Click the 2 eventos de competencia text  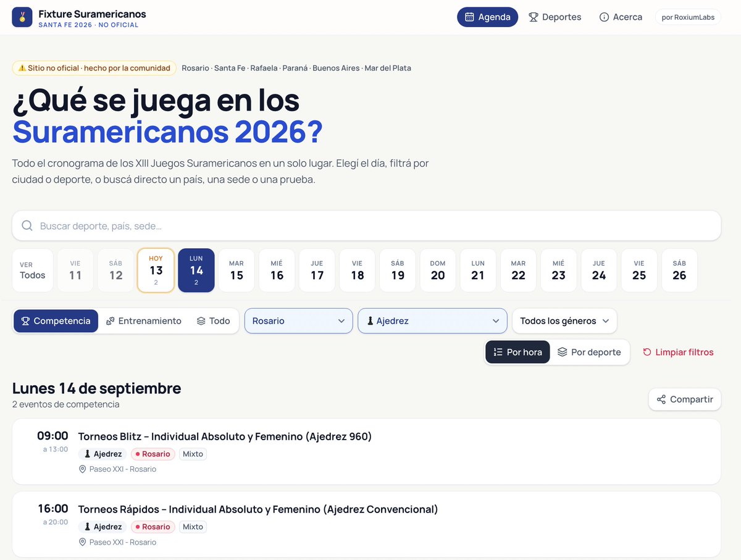65,404
